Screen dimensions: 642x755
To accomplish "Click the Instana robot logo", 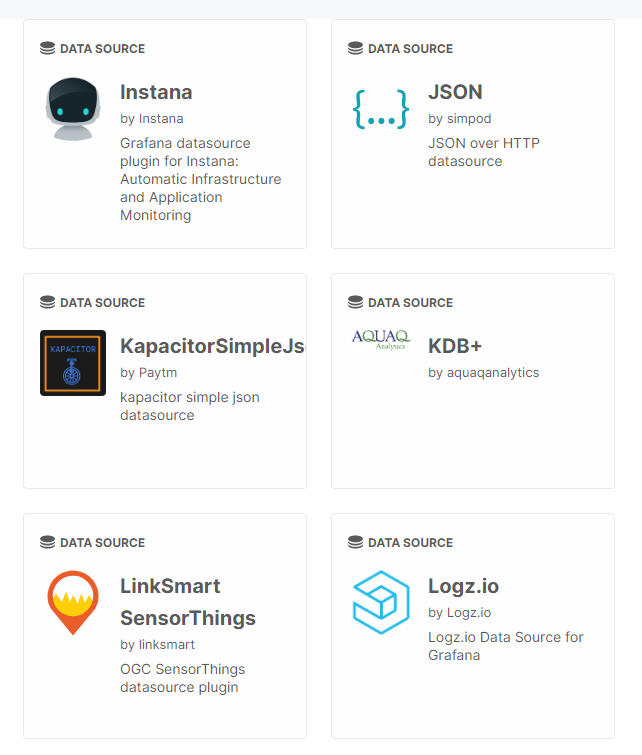I will click(x=73, y=109).
